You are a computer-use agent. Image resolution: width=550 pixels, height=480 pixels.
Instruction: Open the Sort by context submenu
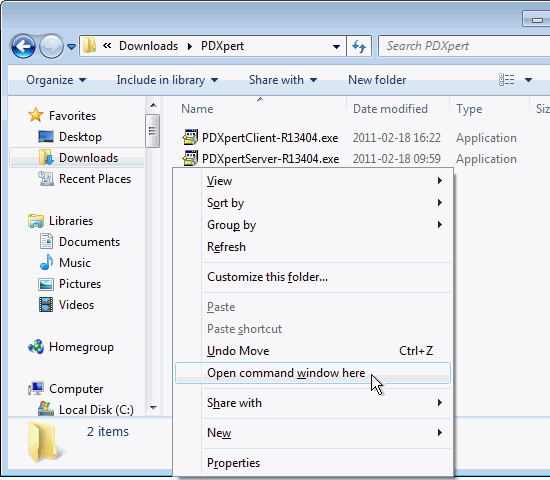pyautogui.click(x=313, y=203)
